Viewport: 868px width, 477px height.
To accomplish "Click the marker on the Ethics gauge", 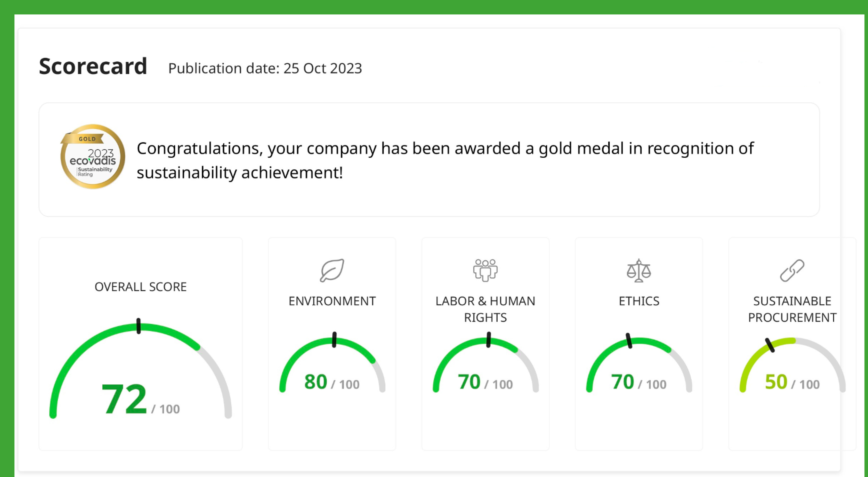I will [x=629, y=341].
